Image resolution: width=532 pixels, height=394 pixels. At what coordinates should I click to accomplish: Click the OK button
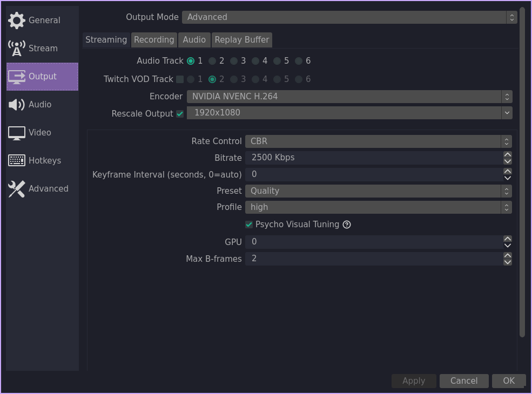click(508, 381)
